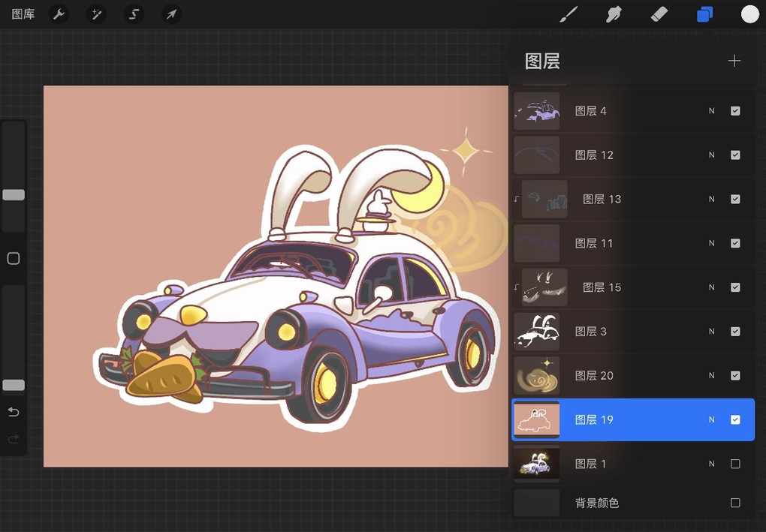Click the clipping mask arrow on 图层 13
Viewport: 766px width, 532px height.
(517, 199)
